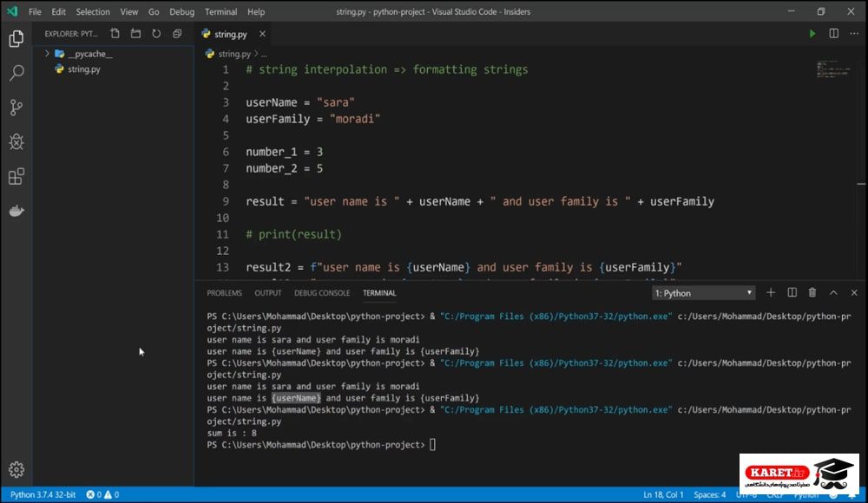Maximize the panel with up chevron
868x503 pixels.
pos(833,293)
